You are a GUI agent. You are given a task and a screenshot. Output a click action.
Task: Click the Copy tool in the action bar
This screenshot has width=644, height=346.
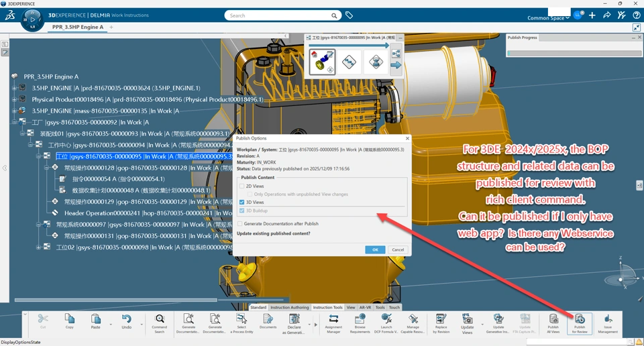[x=69, y=321]
